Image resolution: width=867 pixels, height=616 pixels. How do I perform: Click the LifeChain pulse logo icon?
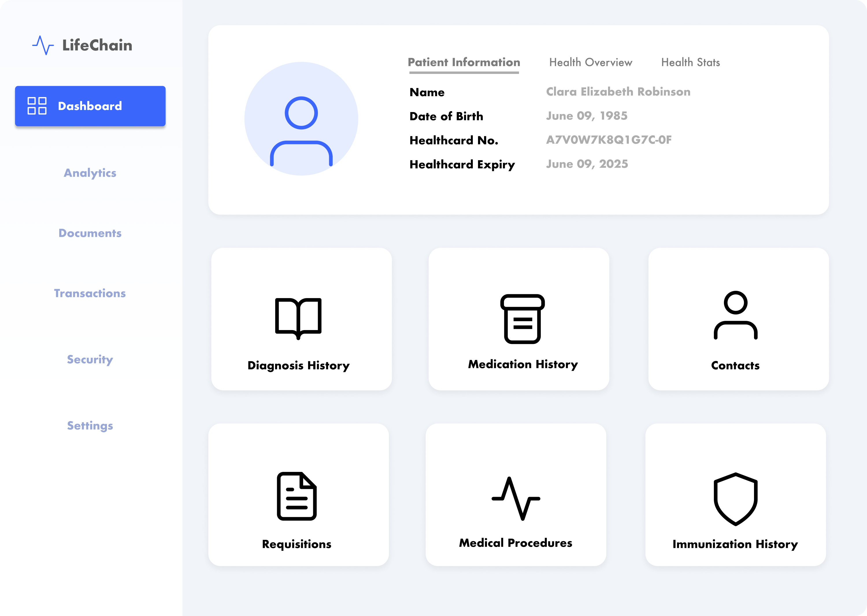(43, 45)
